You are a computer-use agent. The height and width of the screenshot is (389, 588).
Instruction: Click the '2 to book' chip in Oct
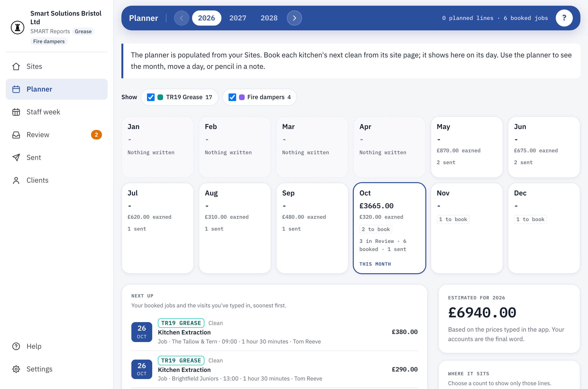(x=376, y=229)
